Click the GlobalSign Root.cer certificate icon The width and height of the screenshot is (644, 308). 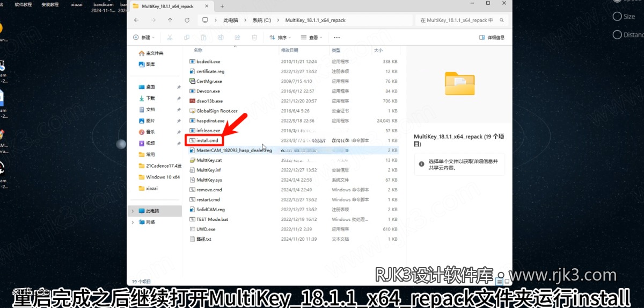point(193,111)
